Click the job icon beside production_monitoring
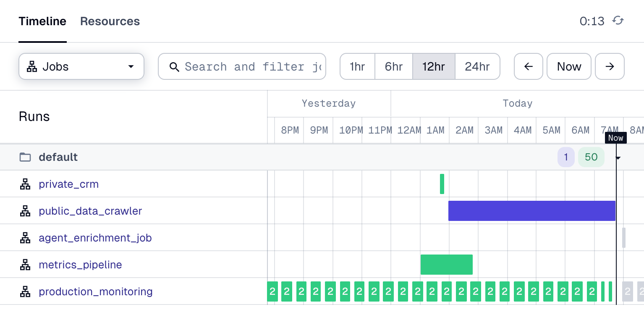This screenshot has width=644, height=336. point(25,292)
